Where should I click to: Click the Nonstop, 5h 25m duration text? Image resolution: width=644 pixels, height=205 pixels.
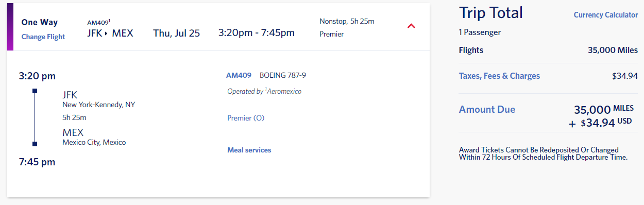pos(347,21)
